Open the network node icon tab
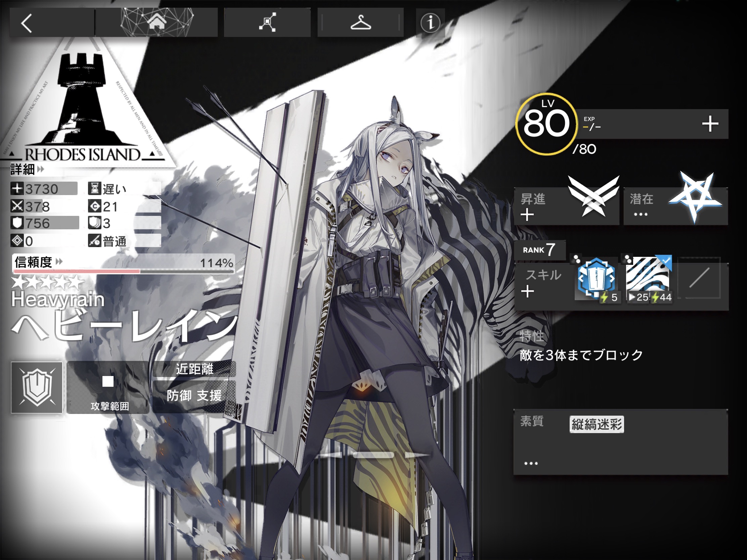 [x=267, y=22]
